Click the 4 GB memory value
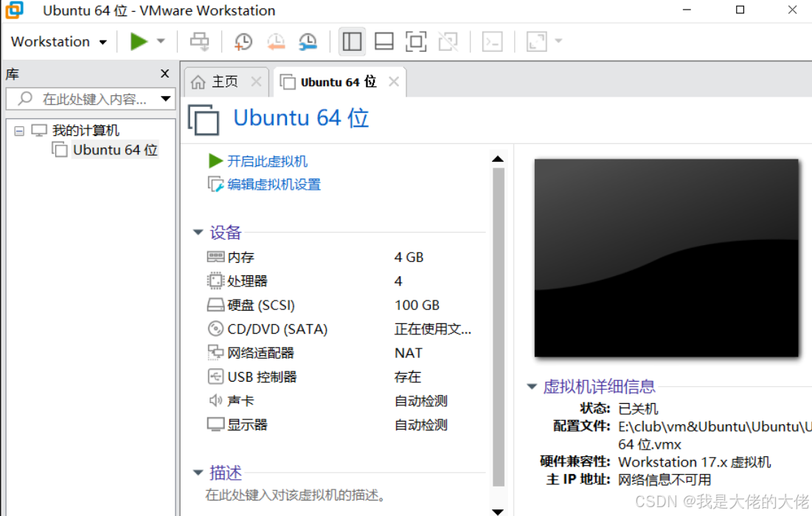The width and height of the screenshot is (812, 516). coord(409,257)
